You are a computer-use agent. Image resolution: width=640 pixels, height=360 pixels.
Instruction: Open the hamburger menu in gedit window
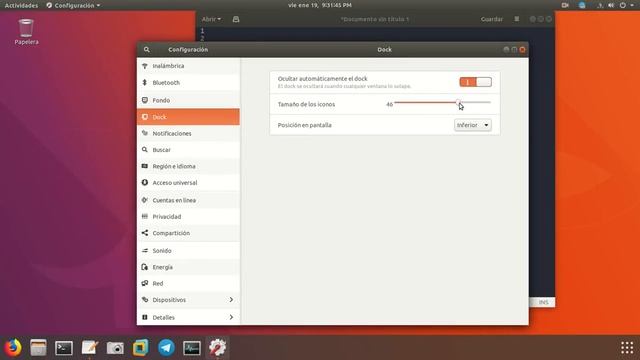click(517, 19)
